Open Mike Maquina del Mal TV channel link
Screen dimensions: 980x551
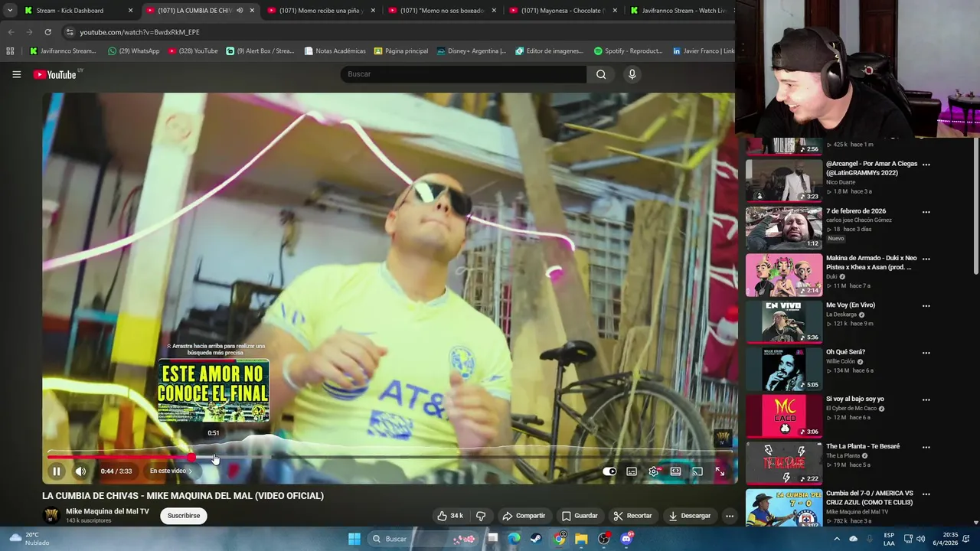pyautogui.click(x=107, y=511)
